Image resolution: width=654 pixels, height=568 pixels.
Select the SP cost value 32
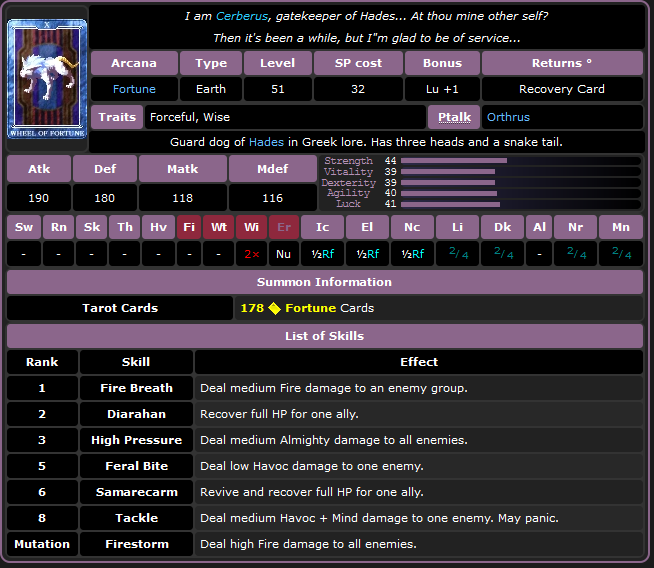[358, 89]
